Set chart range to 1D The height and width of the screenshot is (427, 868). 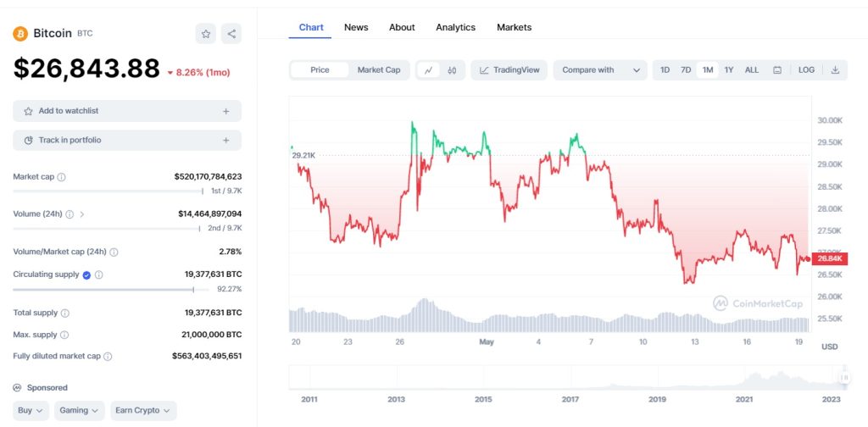tap(665, 70)
